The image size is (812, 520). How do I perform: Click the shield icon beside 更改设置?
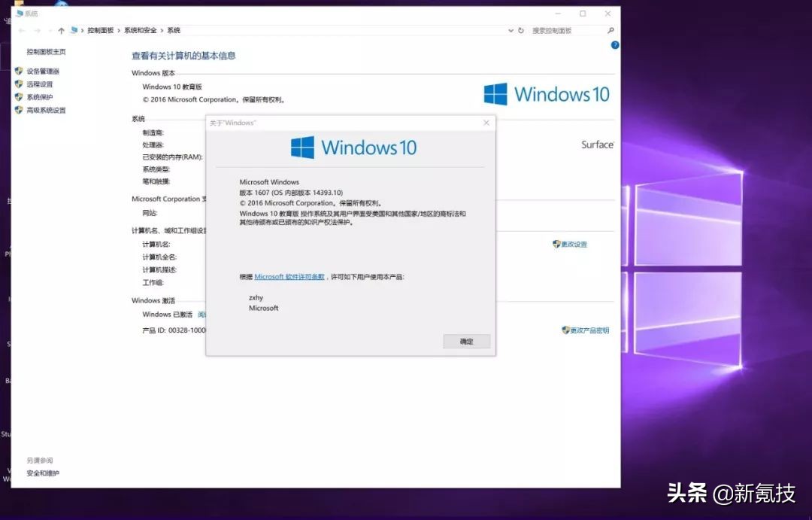[x=556, y=244]
